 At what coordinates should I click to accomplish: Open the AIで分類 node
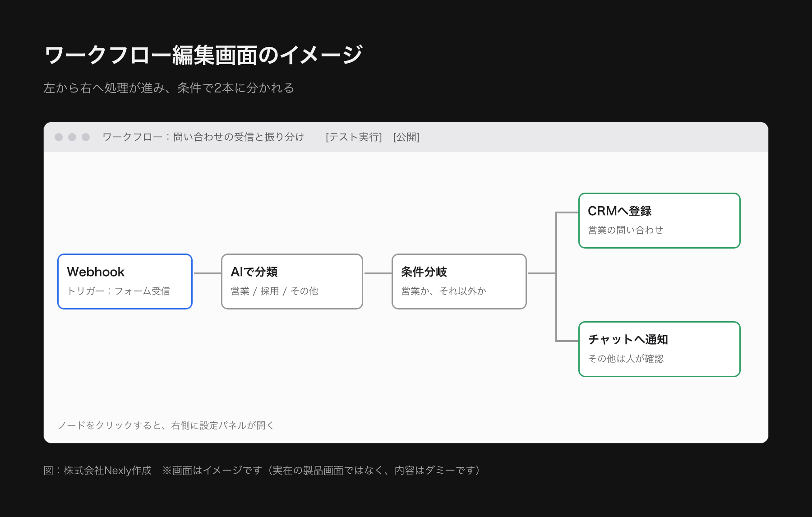(x=292, y=282)
